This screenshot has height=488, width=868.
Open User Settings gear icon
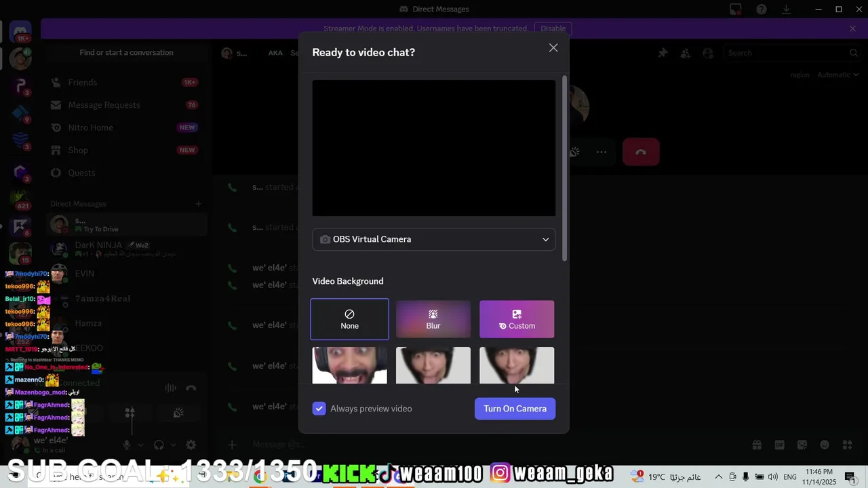tap(191, 445)
